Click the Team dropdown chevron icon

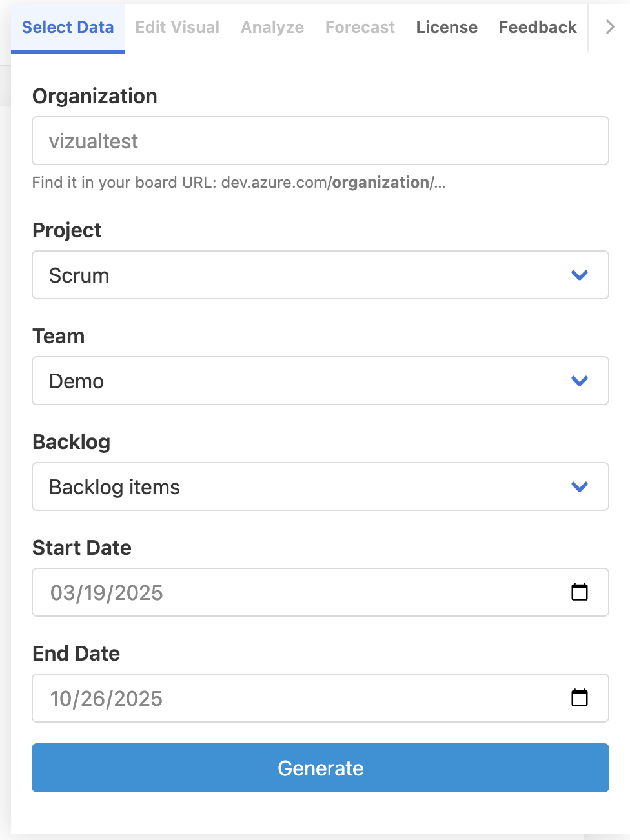click(579, 381)
